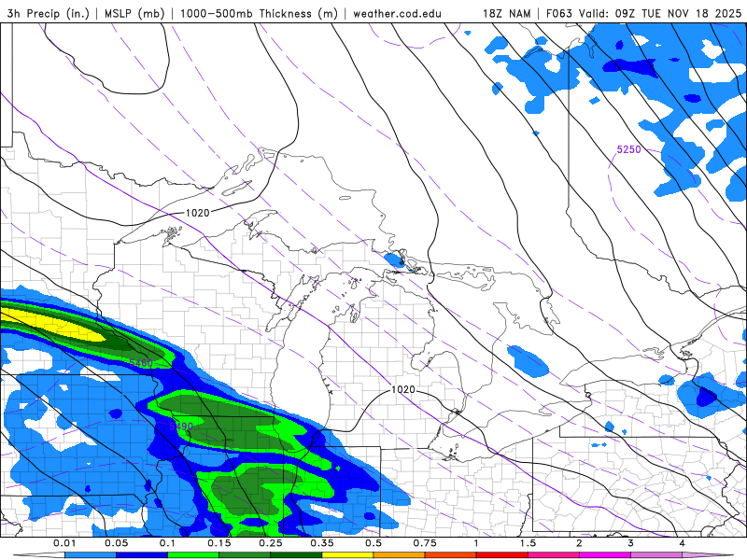747x560 pixels.
Task: Open the weather.cod.edu text in the header
Action: pos(398,13)
